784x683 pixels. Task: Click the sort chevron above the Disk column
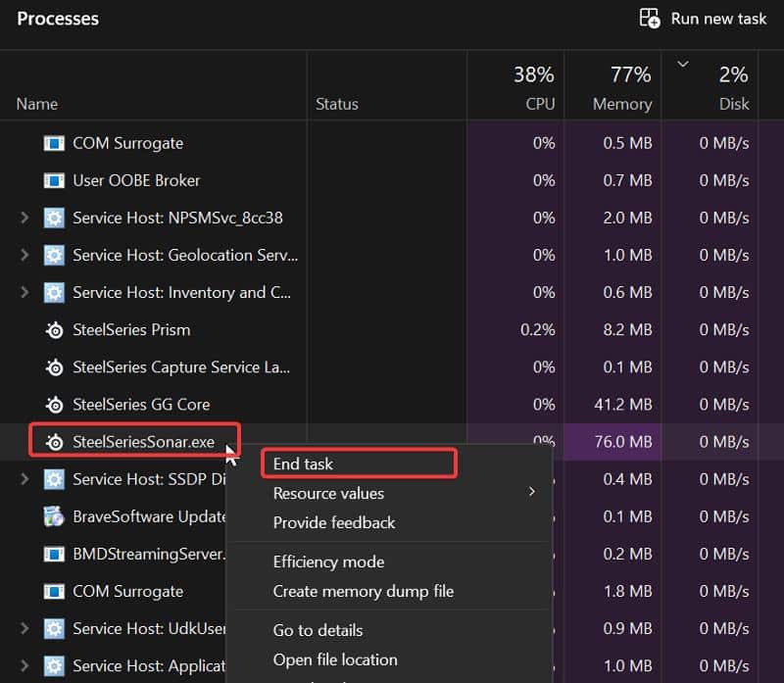pos(682,64)
